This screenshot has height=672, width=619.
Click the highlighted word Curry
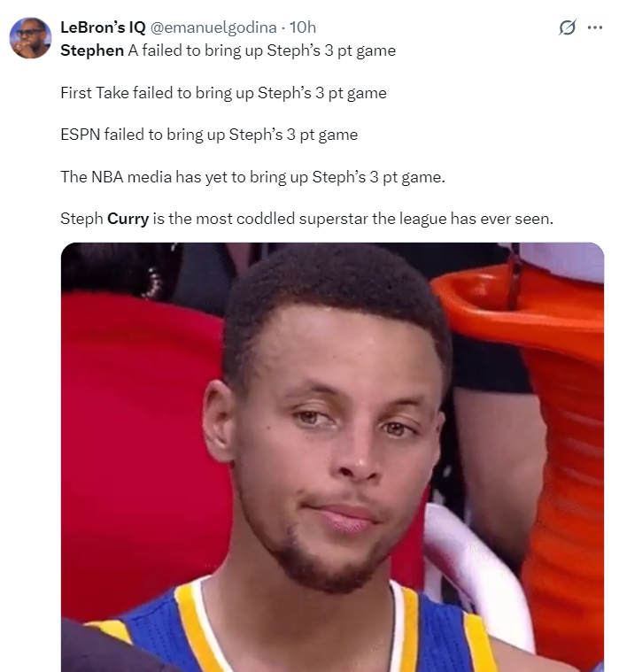point(128,219)
